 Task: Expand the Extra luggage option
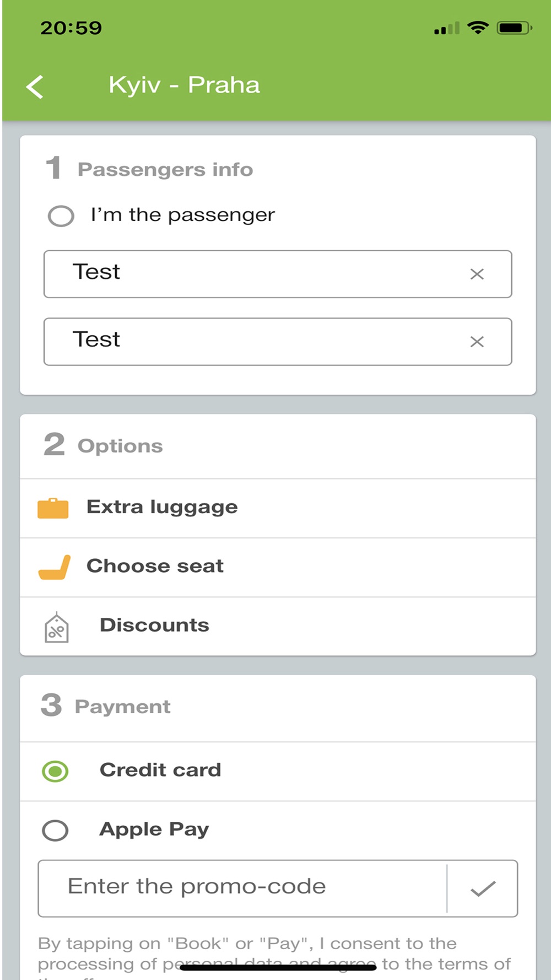pyautogui.click(x=162, y=507)
